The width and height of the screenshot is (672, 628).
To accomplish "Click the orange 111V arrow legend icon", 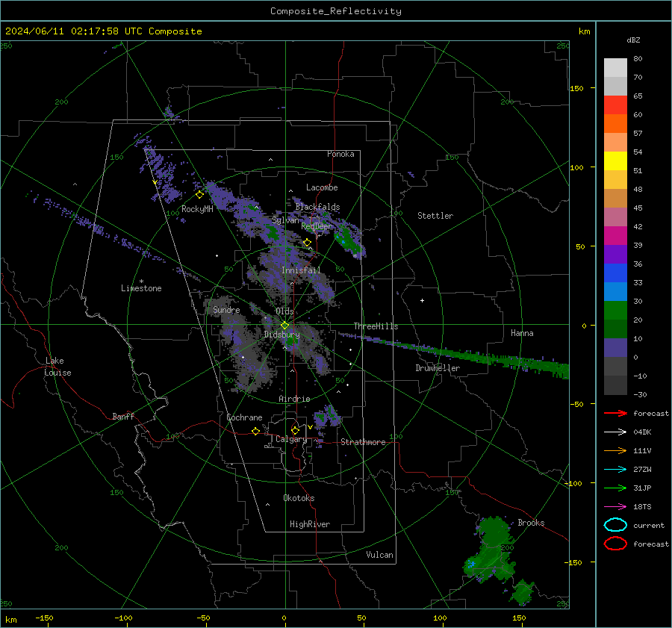I will coord(615,450).
